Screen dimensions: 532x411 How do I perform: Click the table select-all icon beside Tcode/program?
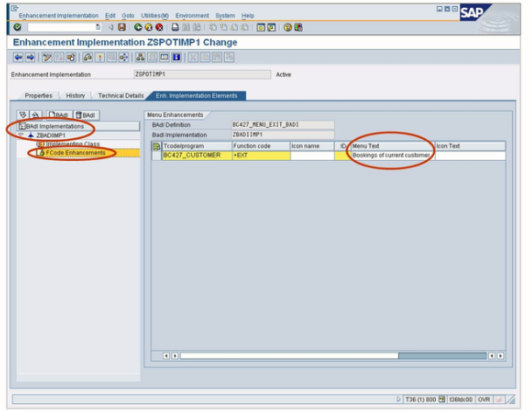click(157, 145)
